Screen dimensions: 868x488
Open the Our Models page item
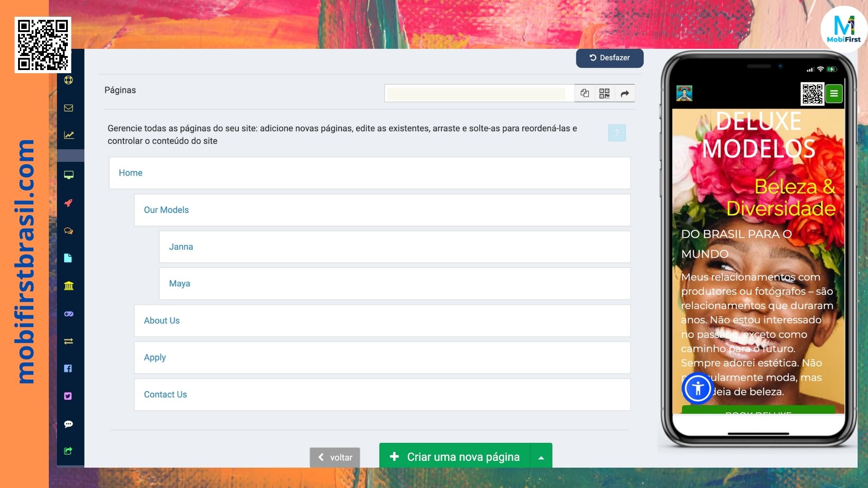click(166, 210)
